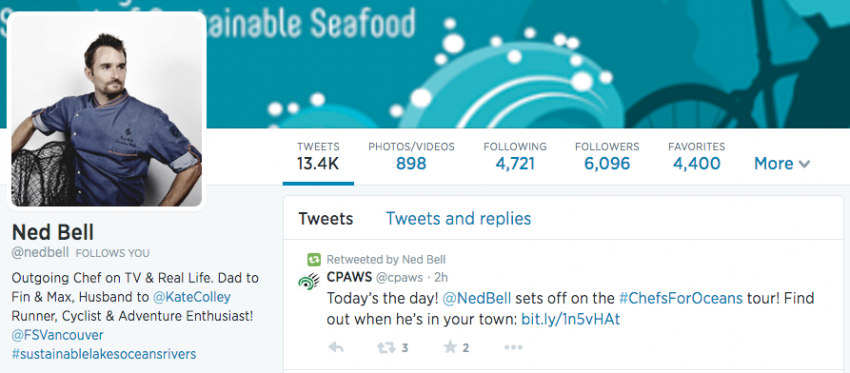The width and height of the screenshot is (850, 373).
Task: Select the Tweets timeline tab
Action: tap(326, 218)
